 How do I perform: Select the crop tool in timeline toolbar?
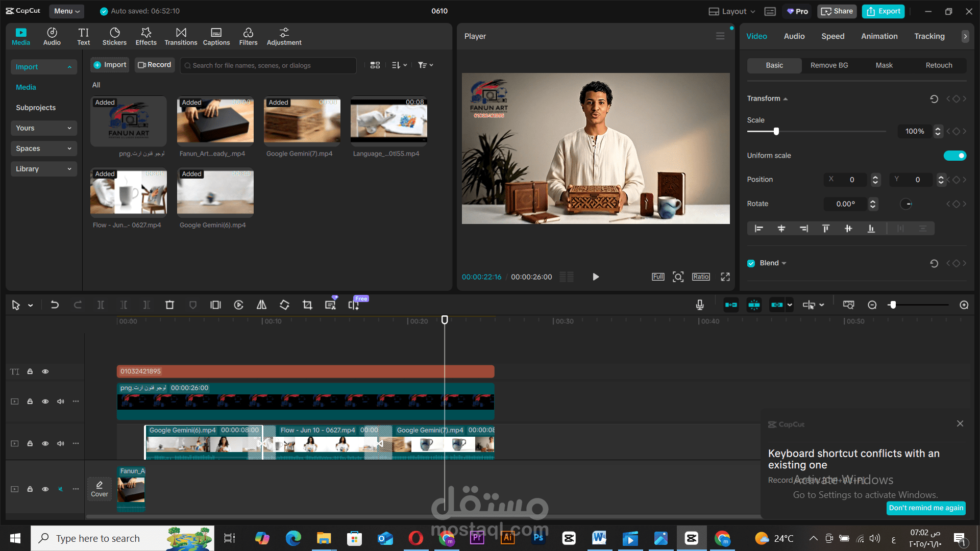coord(307,305)
